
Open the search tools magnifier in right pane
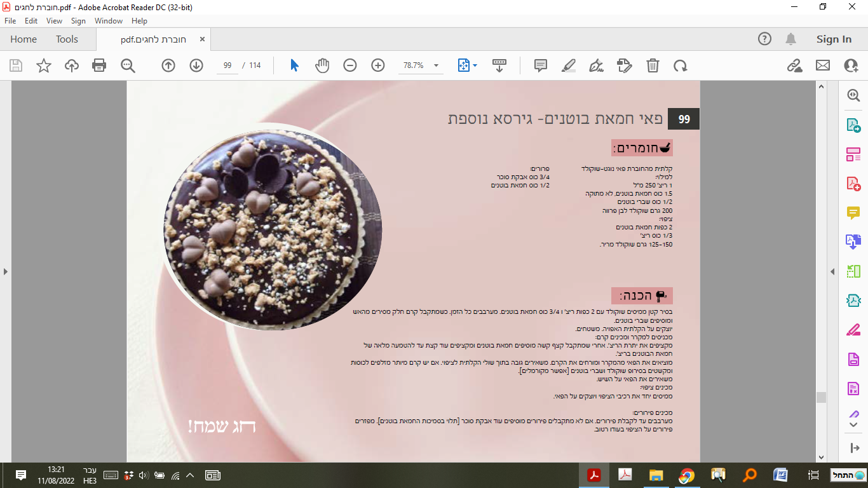click(853, 95)
